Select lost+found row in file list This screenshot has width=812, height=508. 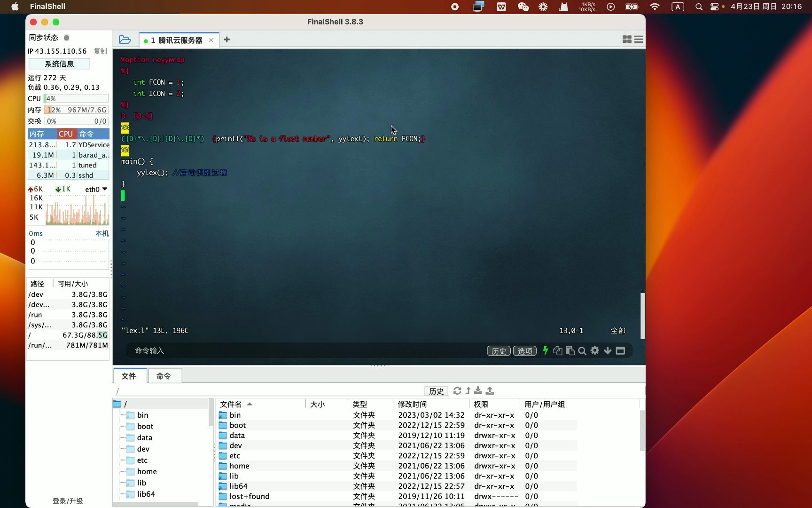(397, 496)
